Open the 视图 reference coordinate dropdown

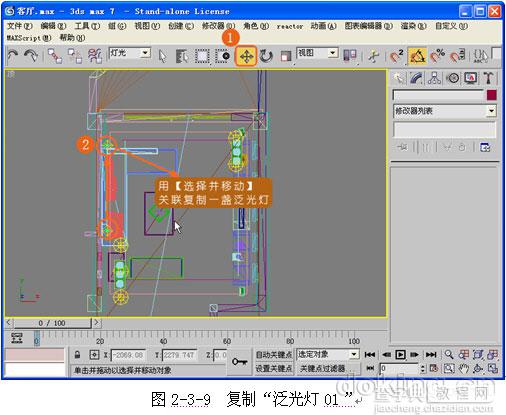click(317, 53)
